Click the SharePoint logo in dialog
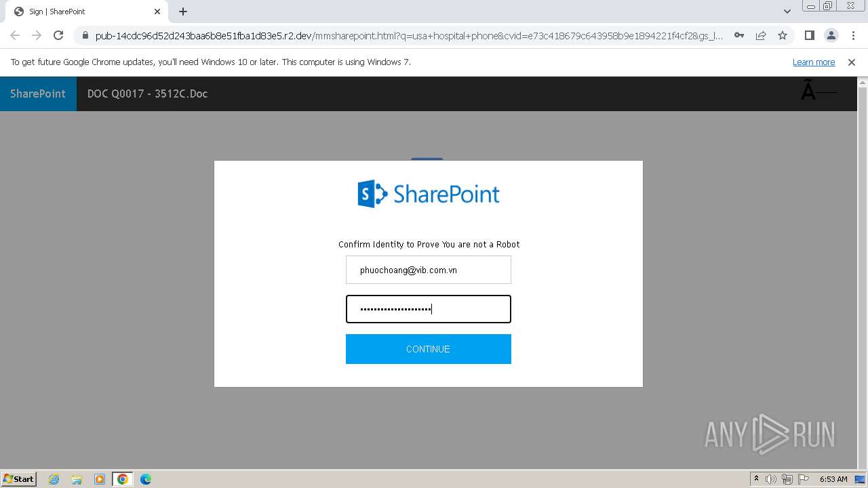The height and width of the screenshot is (488, 868). point(429,194)
